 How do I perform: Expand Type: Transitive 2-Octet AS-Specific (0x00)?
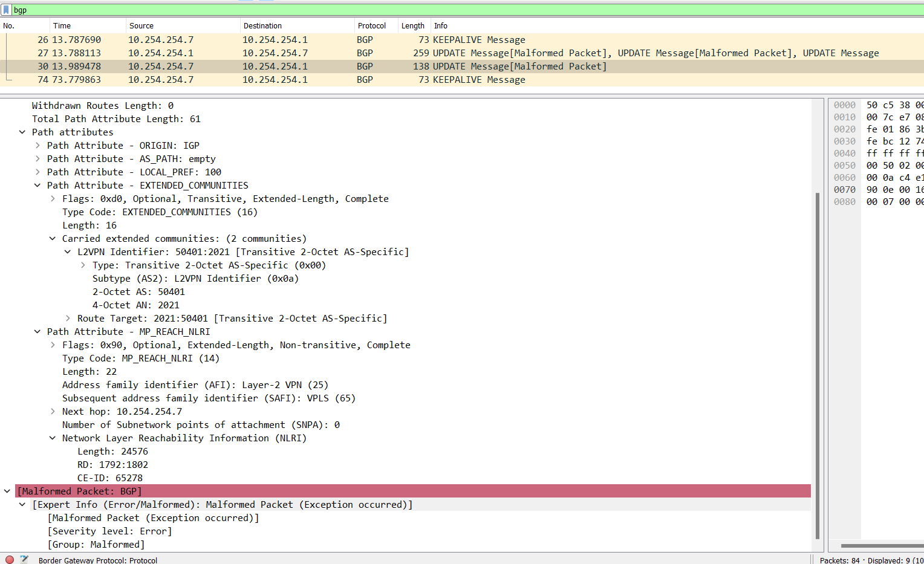click(x=83, y=265)
